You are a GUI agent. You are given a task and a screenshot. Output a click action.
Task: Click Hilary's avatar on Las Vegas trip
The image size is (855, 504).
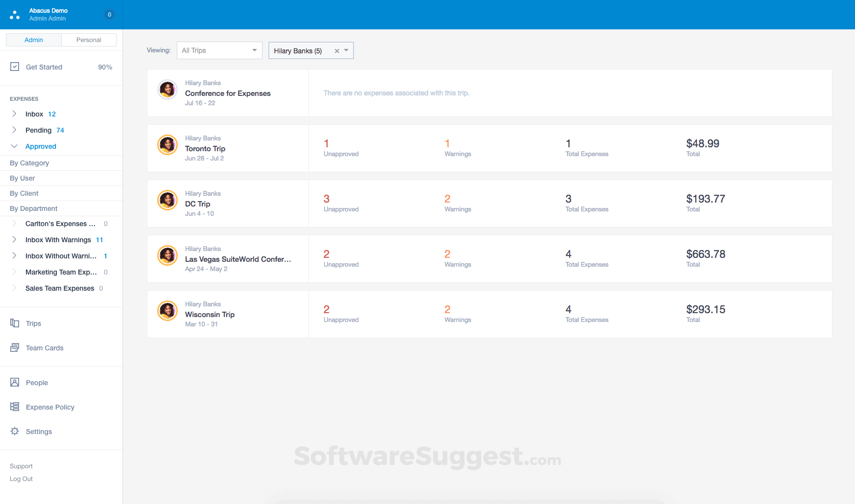tap(167, 255)
